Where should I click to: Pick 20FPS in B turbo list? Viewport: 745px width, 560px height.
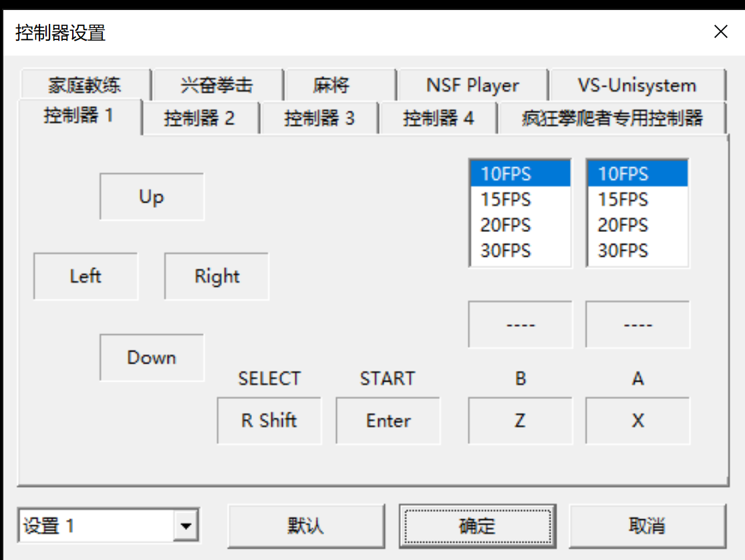(520, 225)
